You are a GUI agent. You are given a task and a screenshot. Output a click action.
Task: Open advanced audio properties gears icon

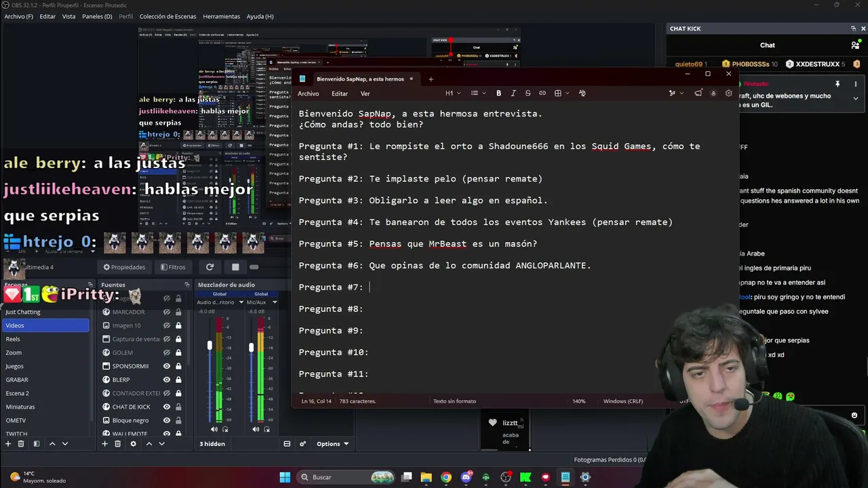coord(303,444)
